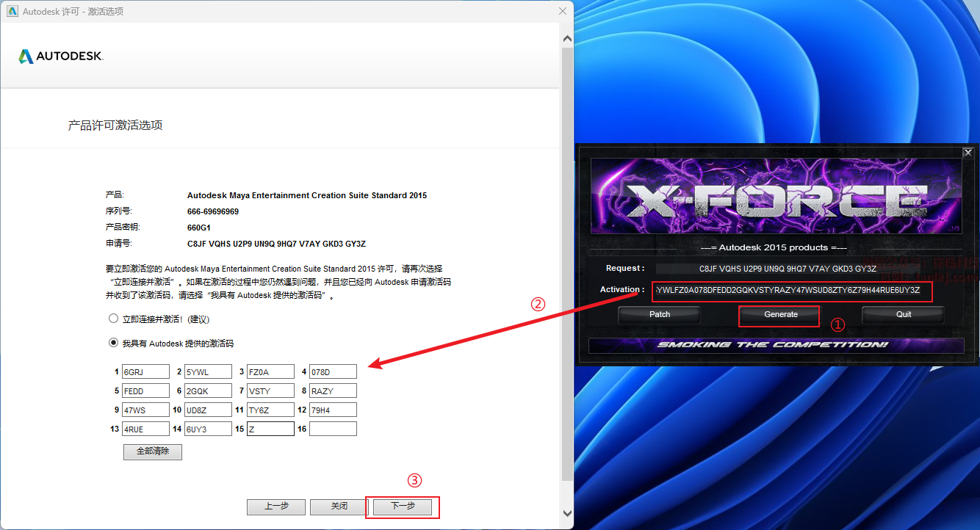Click activation code field 14 containing 6UY3
The height and width of the screenshot is (530, 980).
[208, 429]
